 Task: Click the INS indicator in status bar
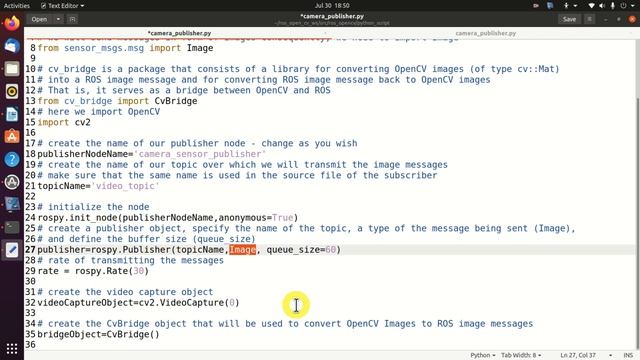[x=628, y=355]
